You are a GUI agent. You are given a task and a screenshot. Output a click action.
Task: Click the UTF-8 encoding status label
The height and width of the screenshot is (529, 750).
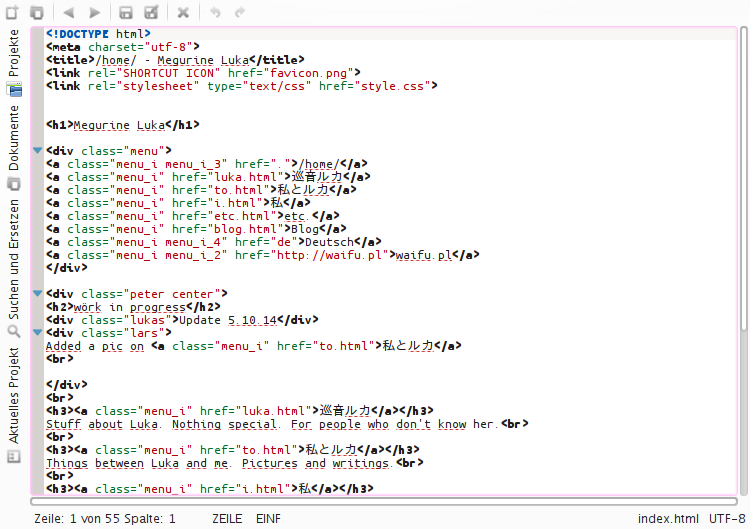coord(727,519)
